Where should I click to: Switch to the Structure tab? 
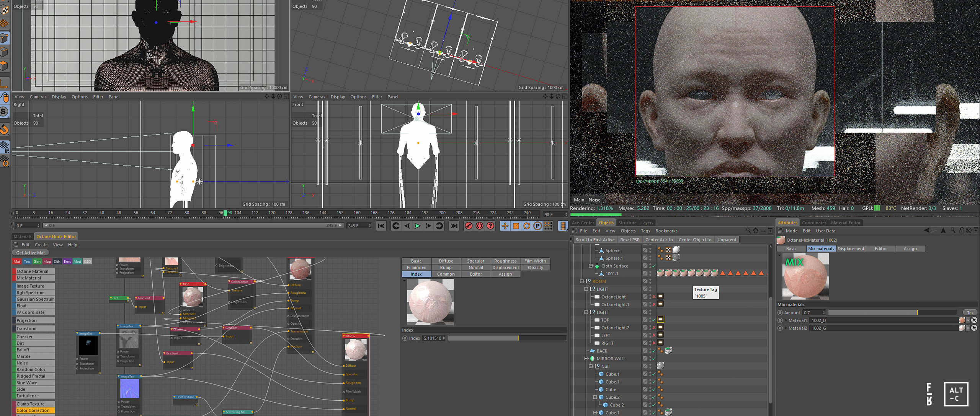(x=627, y=223)
